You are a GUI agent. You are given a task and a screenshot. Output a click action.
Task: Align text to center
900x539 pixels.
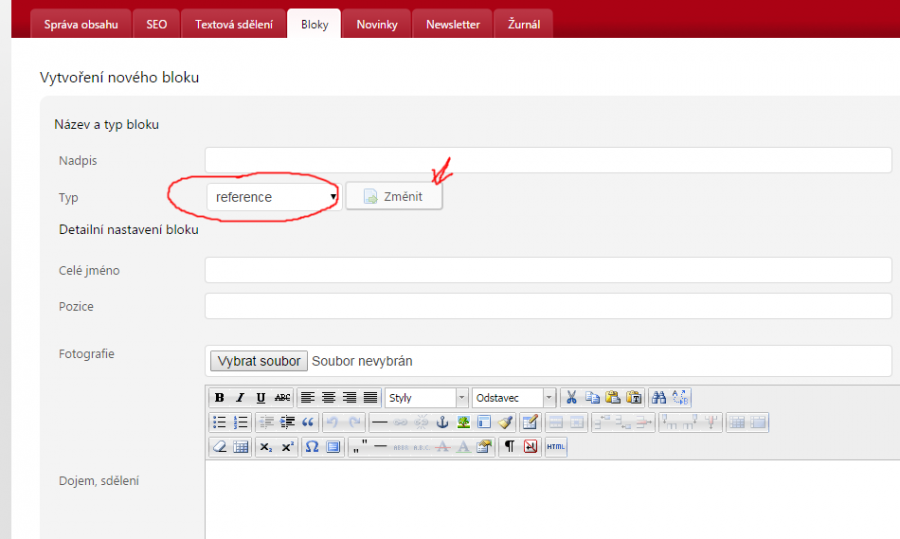[x=328, y=398]
